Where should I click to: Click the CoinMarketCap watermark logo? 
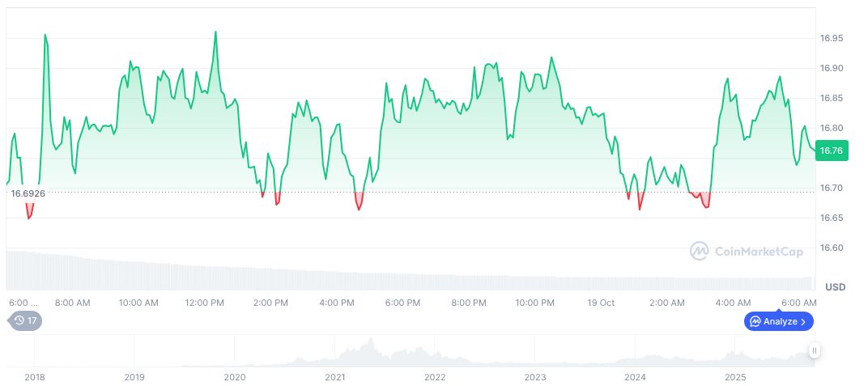click(700, 252)
